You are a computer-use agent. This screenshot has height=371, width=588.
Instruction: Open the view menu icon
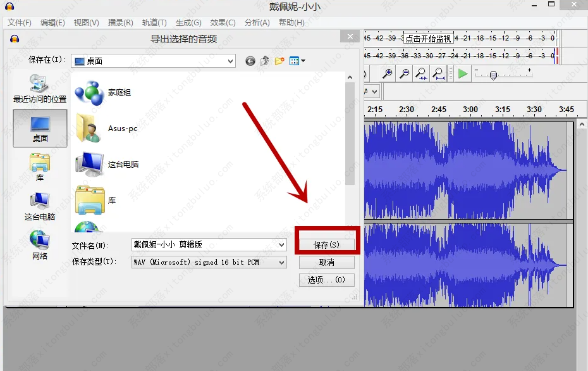297,61
